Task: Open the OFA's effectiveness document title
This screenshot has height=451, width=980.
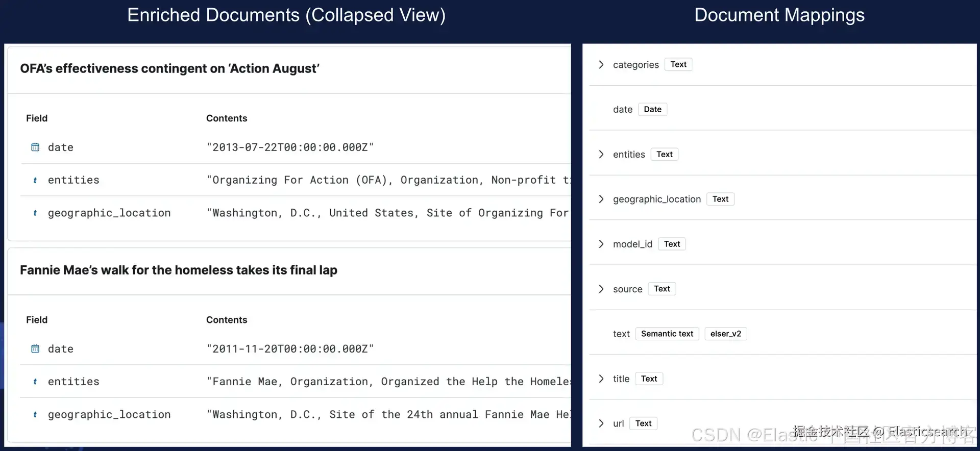Action: (169, 68)
